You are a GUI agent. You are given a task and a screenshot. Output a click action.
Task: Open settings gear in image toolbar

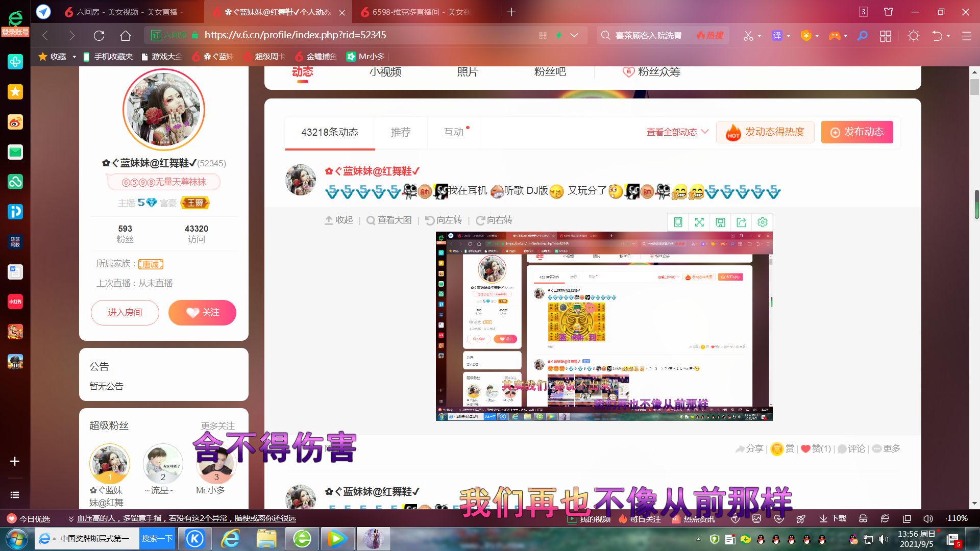[763, 222]
